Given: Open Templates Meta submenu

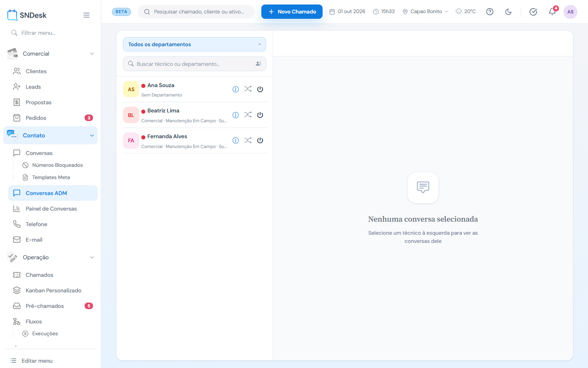Looking at the screenshot, I should (57, 177).
